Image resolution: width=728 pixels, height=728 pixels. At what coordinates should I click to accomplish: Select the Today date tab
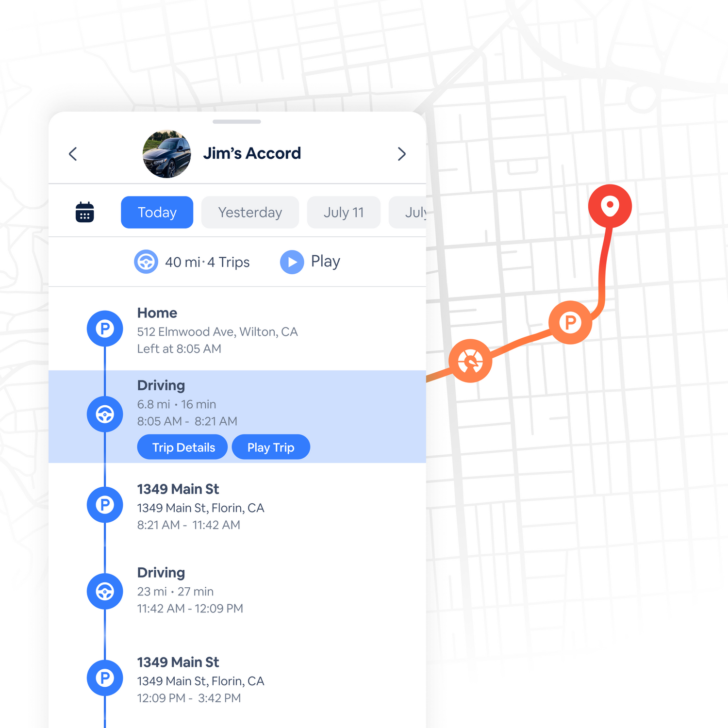157,212
